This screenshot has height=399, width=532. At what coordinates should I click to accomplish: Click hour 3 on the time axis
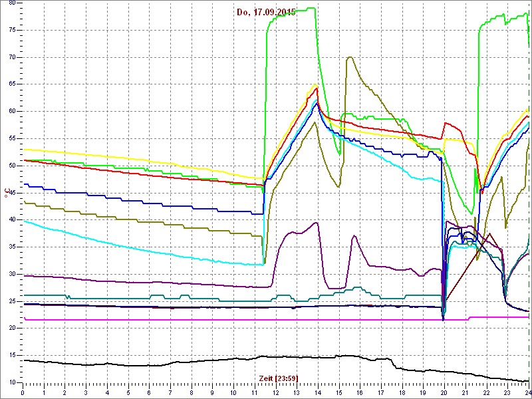click(86, 393)
